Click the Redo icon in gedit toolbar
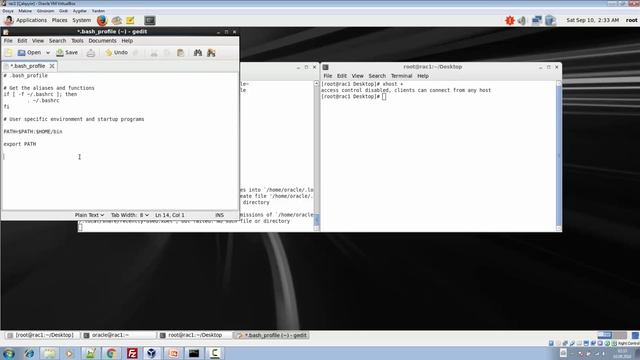 136,53
